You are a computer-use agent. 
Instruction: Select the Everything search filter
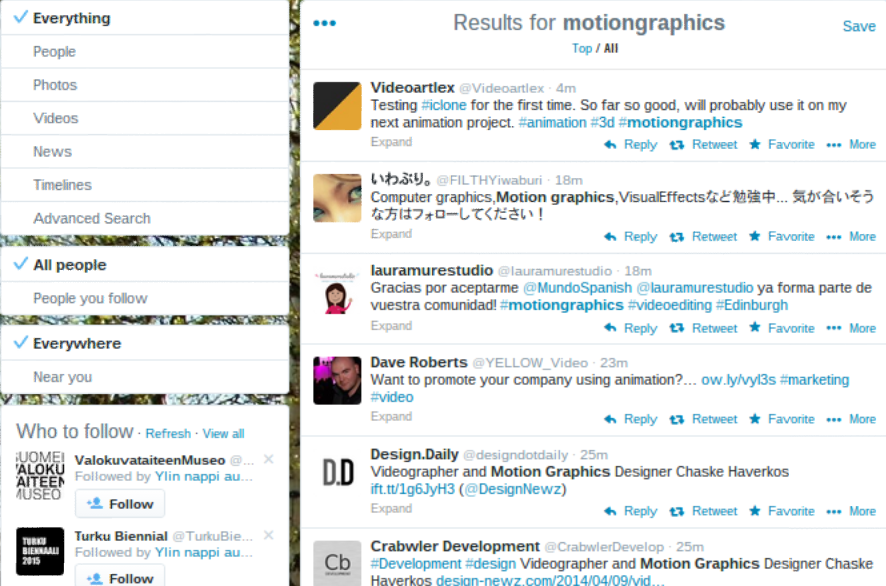click(x=145, y=18)
